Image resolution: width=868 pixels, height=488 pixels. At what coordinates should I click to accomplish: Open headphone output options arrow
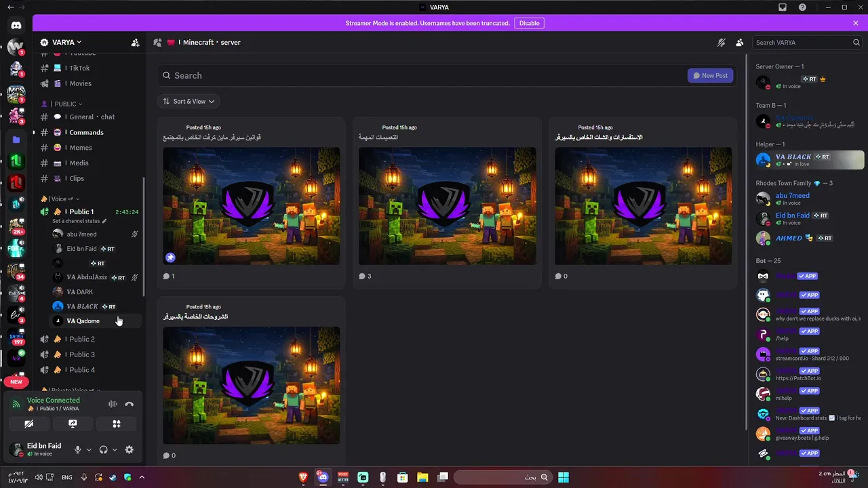(115, 449)
